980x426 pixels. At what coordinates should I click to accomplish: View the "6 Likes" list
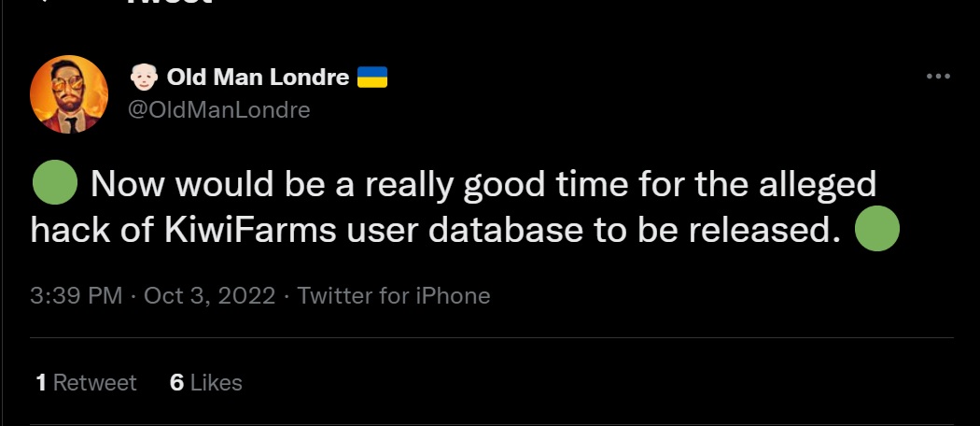coord(206,382)
